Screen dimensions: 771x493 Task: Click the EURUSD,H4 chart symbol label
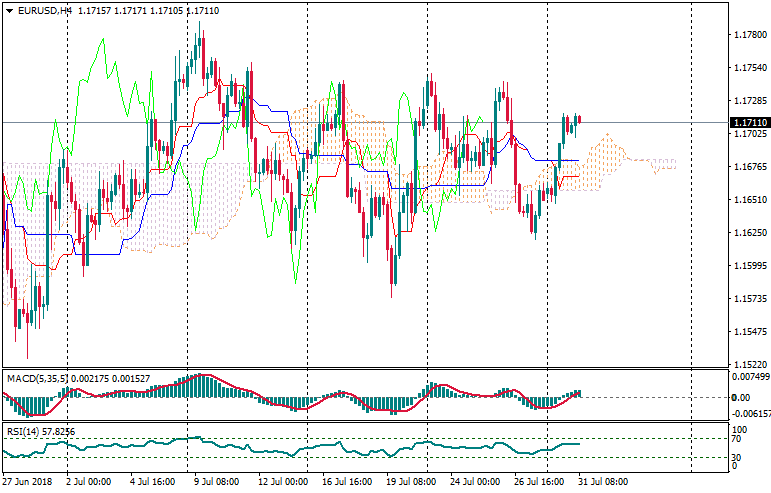[44, 10]
